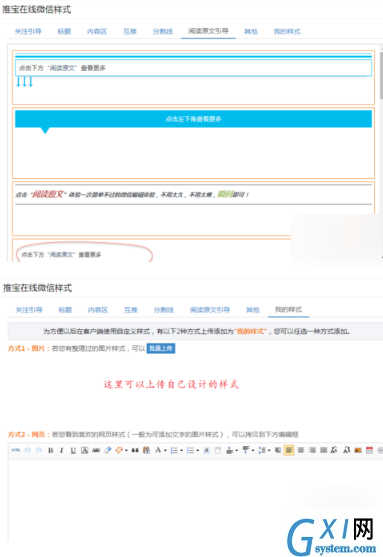Expand ordered list style dropdown
The width and height of the screenshot is (383, 557).
click(181, 450)
